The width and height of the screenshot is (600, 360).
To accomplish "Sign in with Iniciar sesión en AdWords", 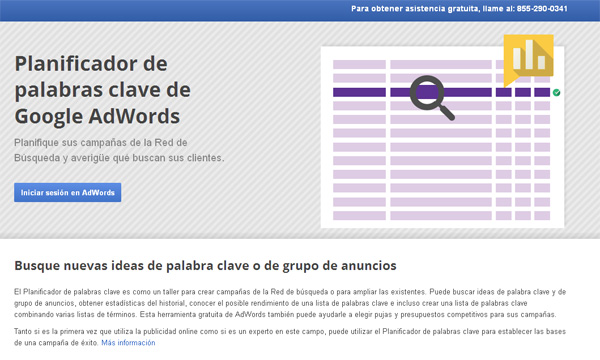I will 68,192.
